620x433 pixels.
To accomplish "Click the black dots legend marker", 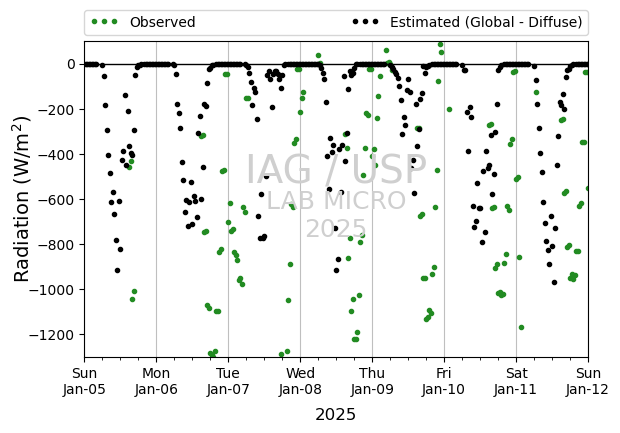I will coord(365,22).
